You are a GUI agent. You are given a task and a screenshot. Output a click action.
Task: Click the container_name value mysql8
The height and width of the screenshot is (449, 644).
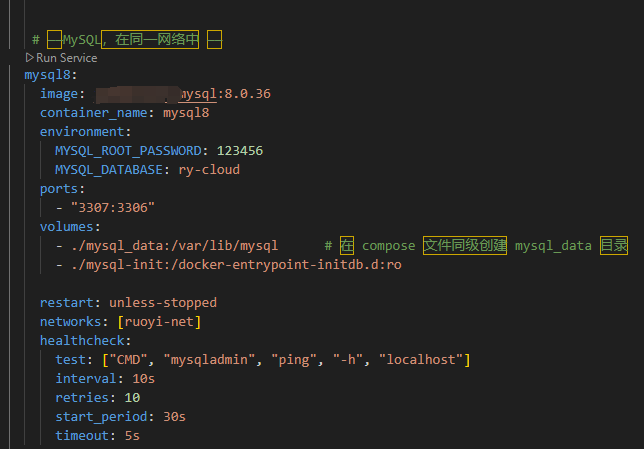pyautogui.click(x=186, y=113)
